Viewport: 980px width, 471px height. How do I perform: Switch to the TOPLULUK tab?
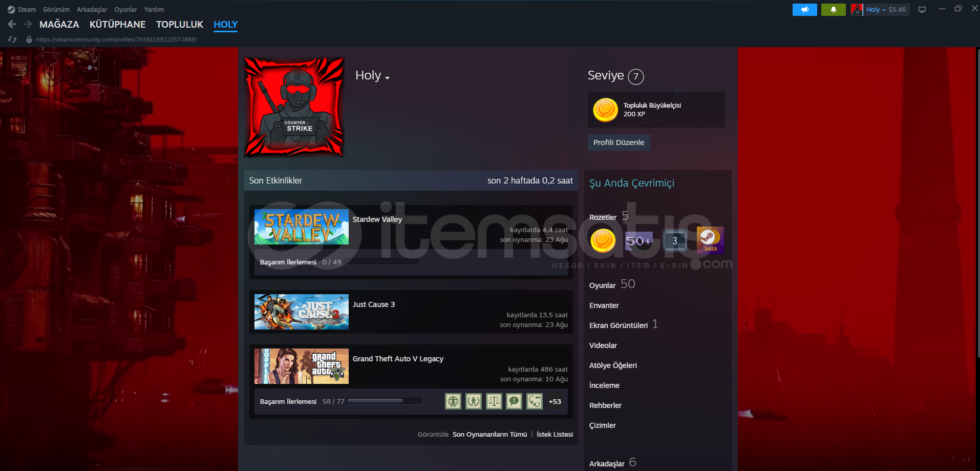pos(180,24)
